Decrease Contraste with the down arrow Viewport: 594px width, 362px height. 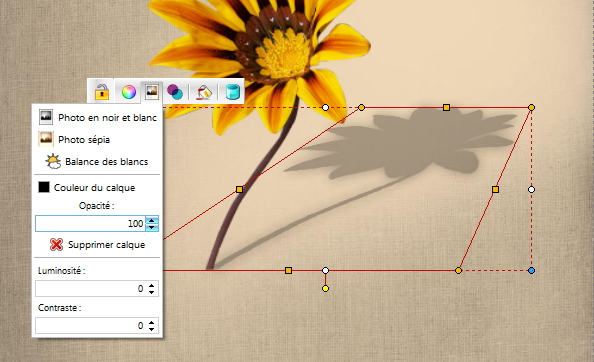(152, 329)
